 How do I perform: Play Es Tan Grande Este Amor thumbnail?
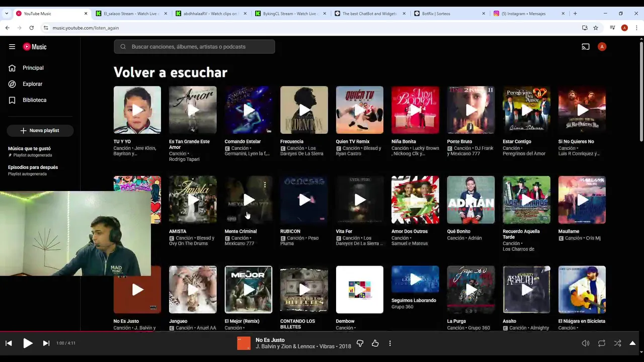(x=193, y=110)
